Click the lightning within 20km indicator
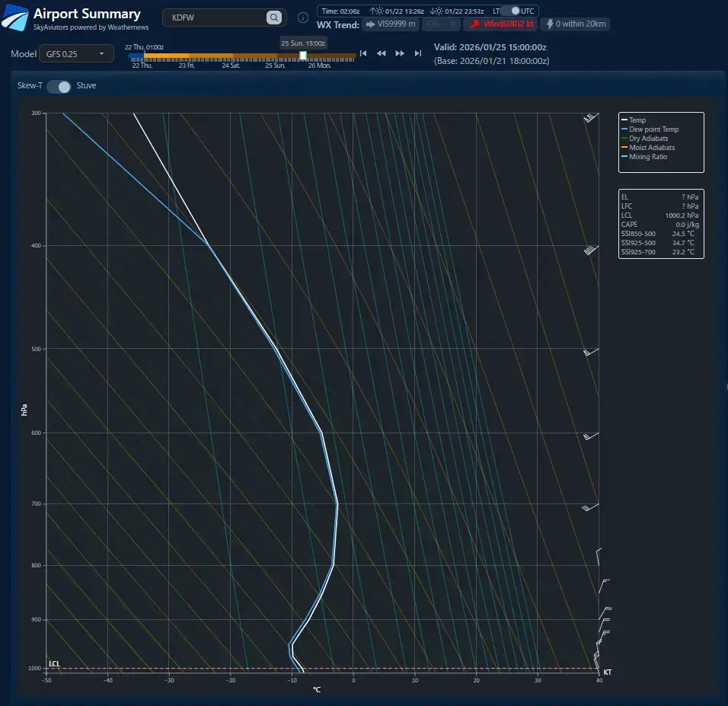728x706 pixels. (x=576, y=24)
